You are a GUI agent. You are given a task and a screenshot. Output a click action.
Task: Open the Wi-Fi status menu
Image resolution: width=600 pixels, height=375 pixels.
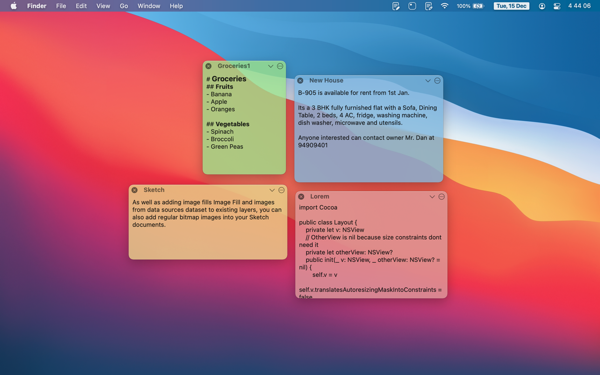point(444,6)
